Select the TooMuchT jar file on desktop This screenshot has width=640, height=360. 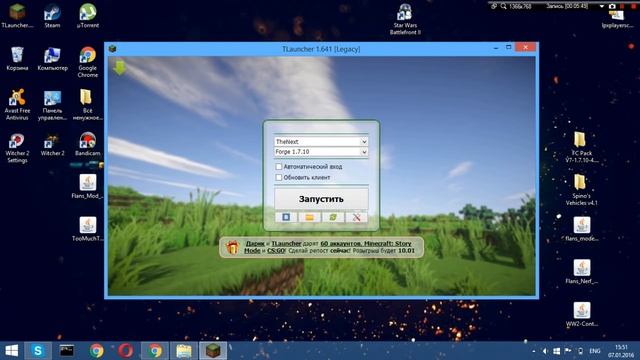(x=88, y=229)
